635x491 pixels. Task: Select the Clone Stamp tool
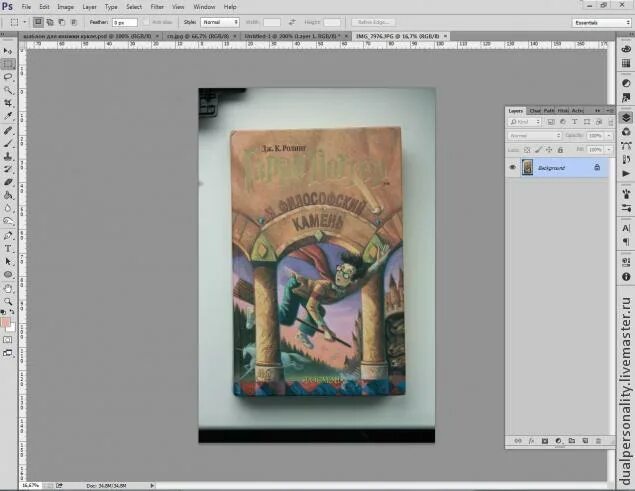coord(8,156)
